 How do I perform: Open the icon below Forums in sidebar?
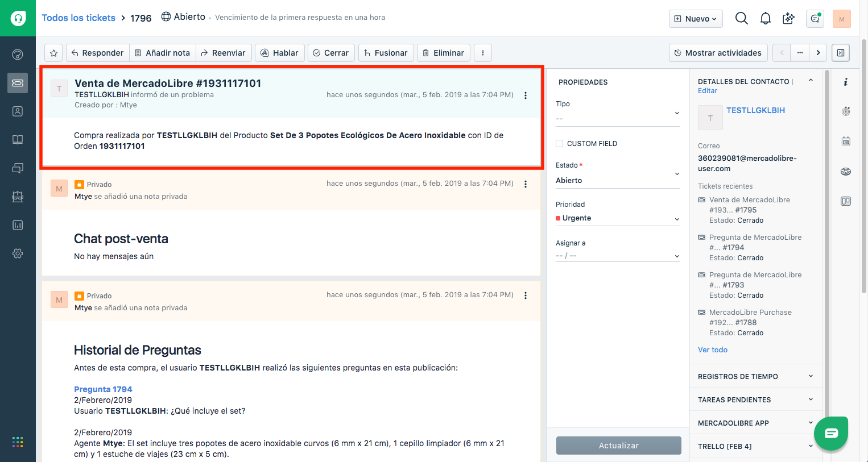click(18, 197)
